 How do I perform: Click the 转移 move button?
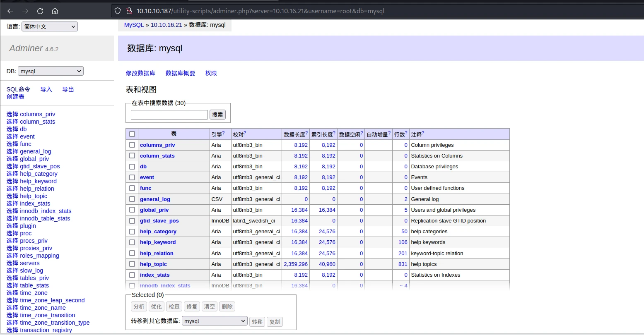pos(257,321)
